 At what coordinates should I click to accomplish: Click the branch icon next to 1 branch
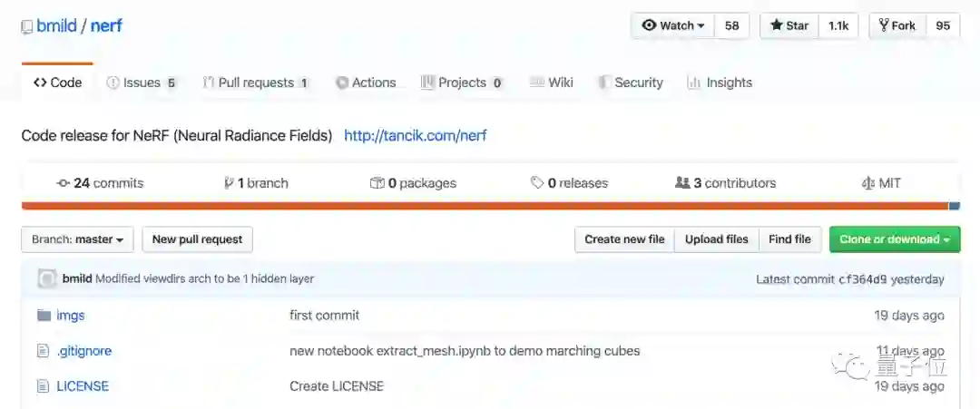[x=229, y=183]
